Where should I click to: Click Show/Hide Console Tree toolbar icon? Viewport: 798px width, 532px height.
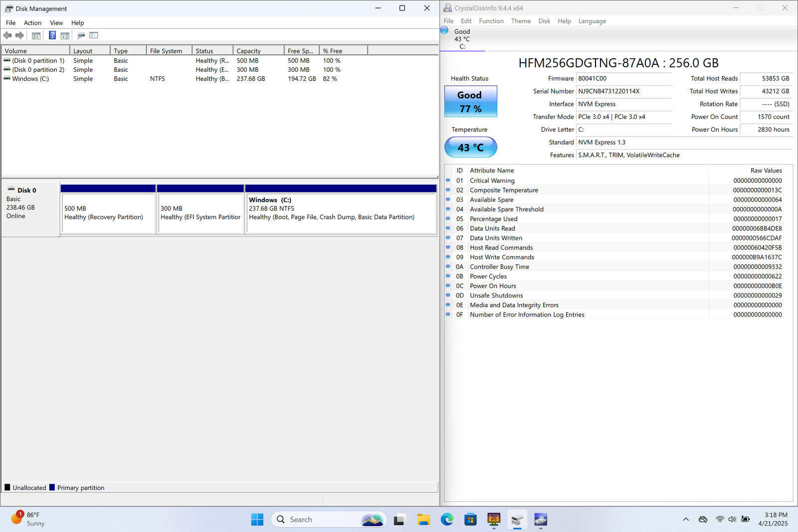pos(36,35)
